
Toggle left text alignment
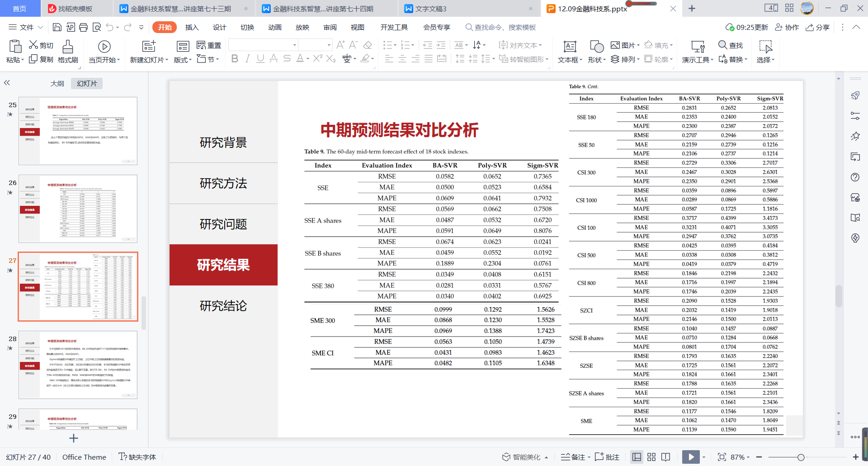tap(389, 59)
